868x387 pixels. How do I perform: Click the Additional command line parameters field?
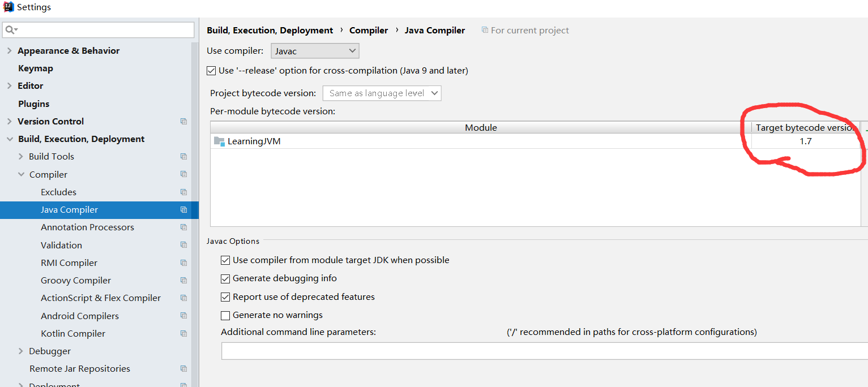pyautogui.click(x=544, y=351)
